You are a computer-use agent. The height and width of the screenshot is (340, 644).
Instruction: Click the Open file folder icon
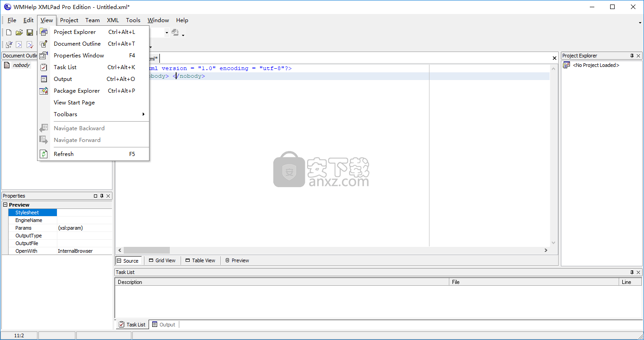[x=19, y=33]
